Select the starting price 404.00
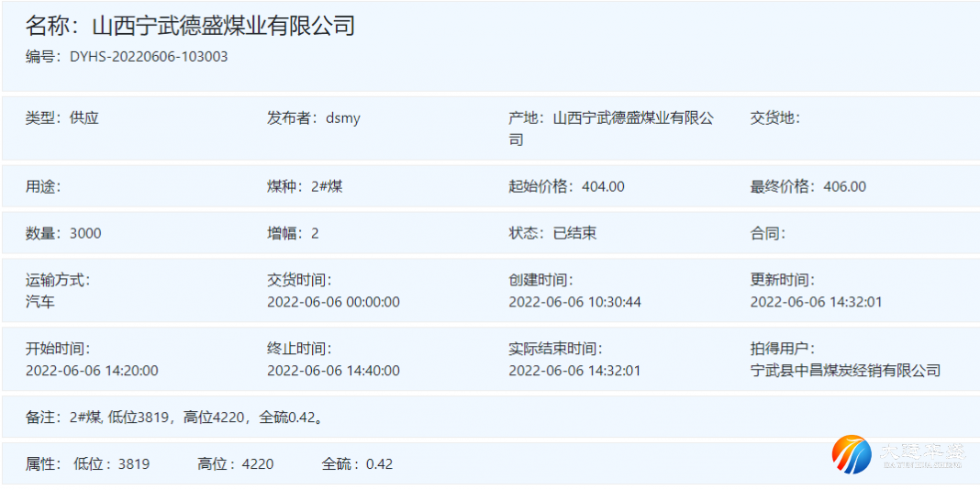The width and height of the screenshot is (980, 490). click(603, 186)
